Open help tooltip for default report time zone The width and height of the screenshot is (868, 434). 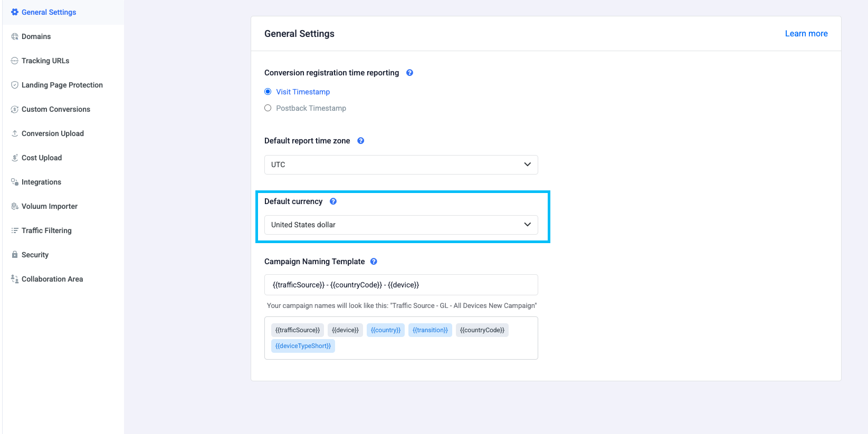pos(361,141)
